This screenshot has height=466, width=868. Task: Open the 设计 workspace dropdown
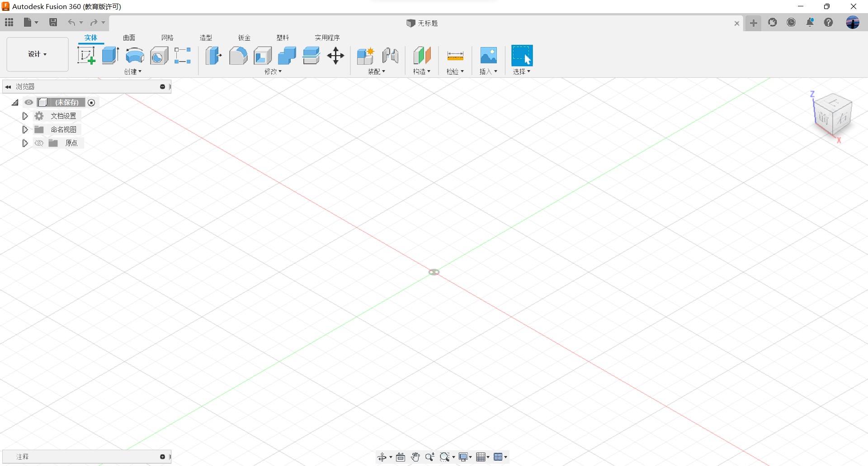coord(38,54)
